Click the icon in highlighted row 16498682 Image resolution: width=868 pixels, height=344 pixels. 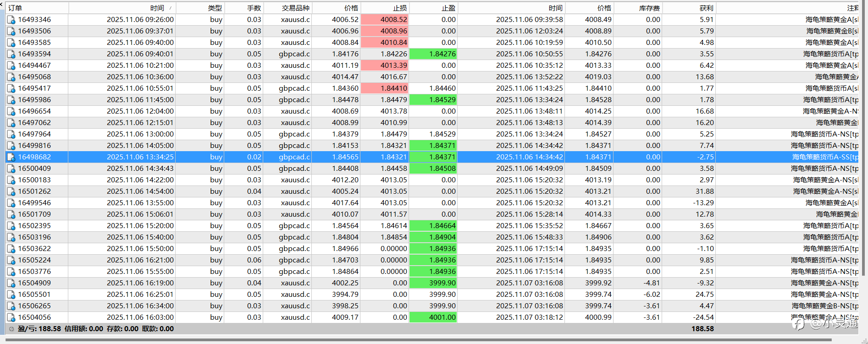click(x=11, y=157)
